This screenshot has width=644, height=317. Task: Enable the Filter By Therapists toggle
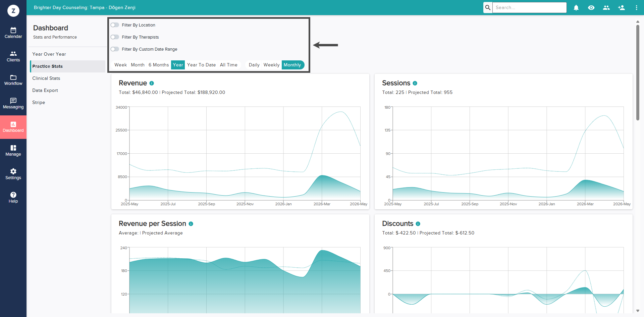(115, 37)
